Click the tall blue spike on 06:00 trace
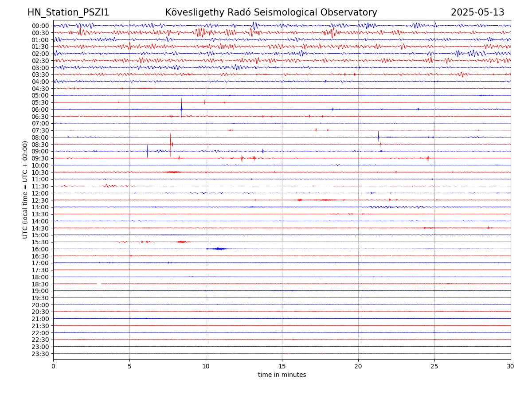This screenshot has height=399, width=532. 181,107
